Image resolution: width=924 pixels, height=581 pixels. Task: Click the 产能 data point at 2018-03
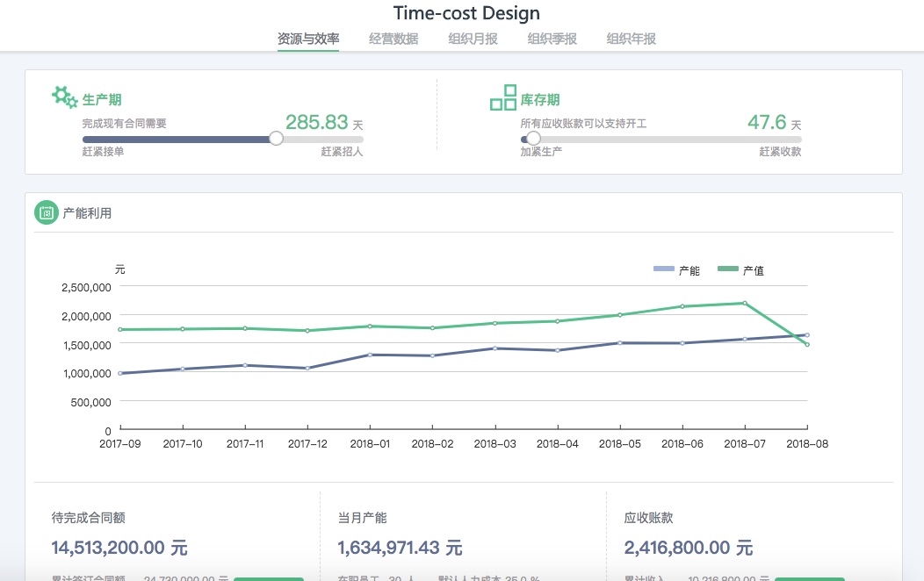(x=495, y=348)
